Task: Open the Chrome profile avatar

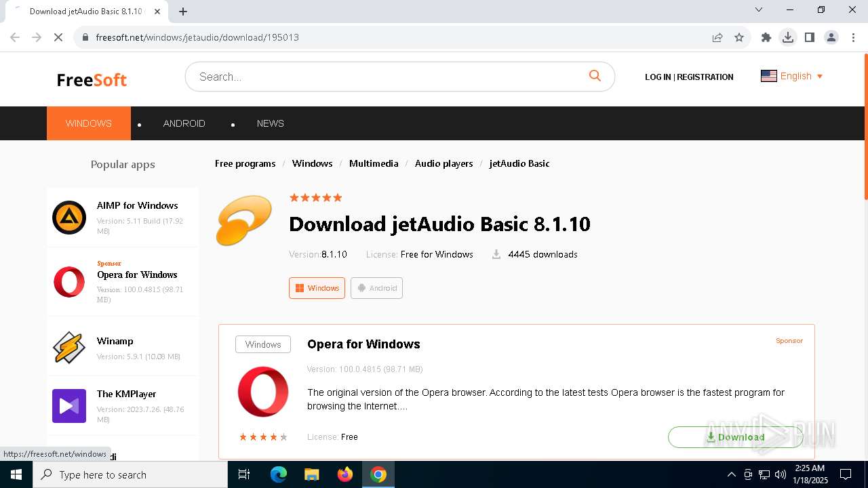Action: point(831,37)
